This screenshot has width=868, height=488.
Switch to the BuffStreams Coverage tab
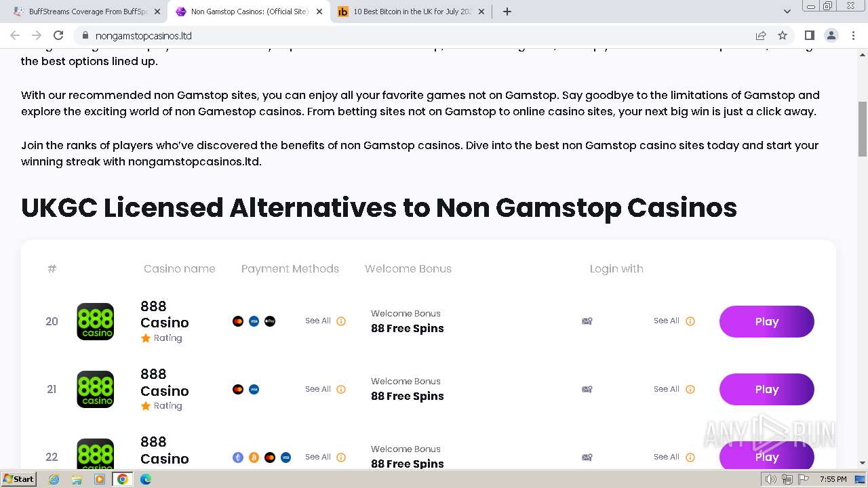click(87, 12)
